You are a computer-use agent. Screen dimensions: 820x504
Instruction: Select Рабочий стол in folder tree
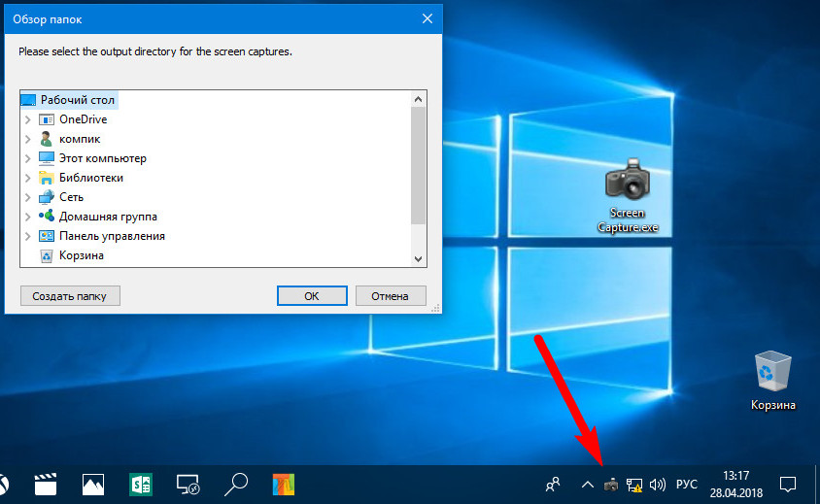(78, 100)
